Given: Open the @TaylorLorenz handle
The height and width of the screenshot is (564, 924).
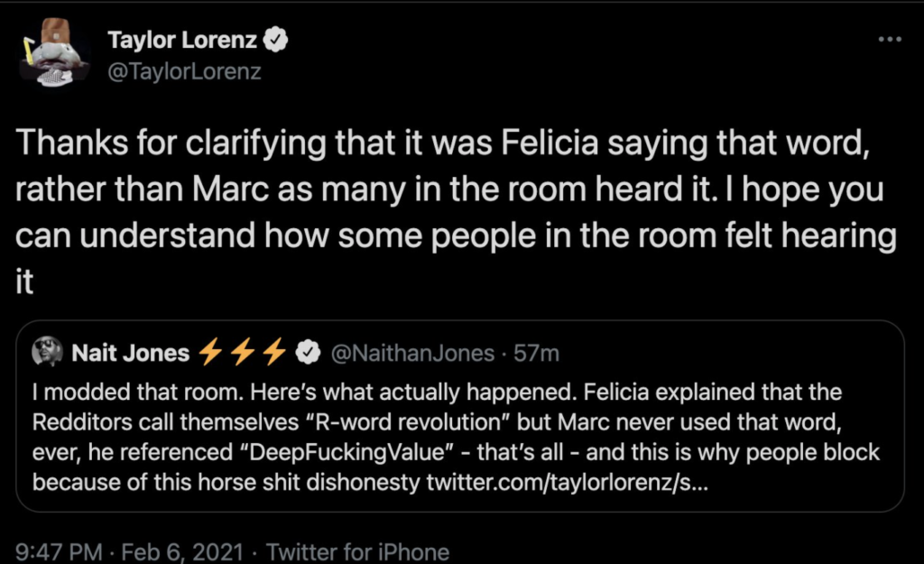Looking at the screenshot, I should pyautogui.click(x=184, y=72).
